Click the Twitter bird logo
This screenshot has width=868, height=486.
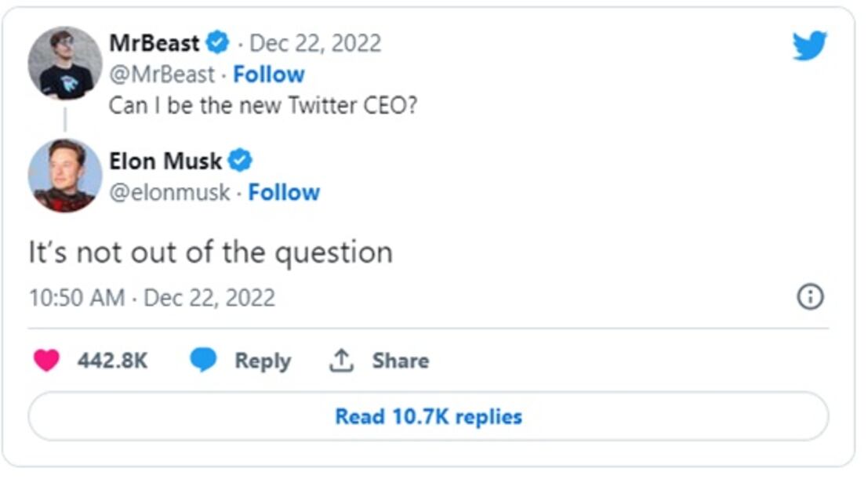(x=812, y=47)
